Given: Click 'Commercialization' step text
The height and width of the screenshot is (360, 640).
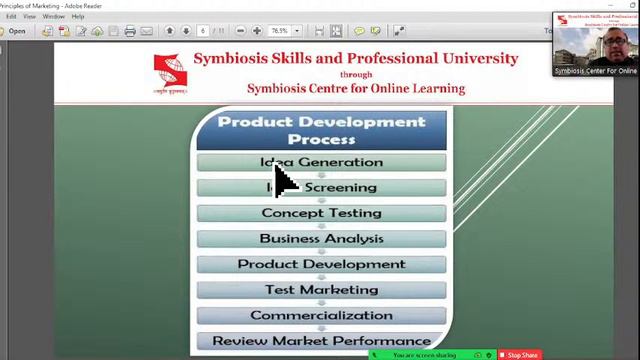Looking at the screenshot, I should point(322,316).
